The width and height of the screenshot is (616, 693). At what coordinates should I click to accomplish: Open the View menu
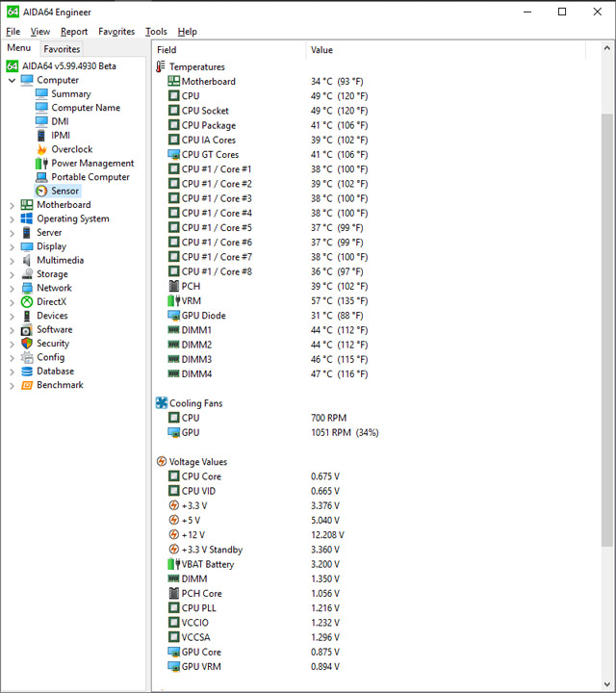pyautogui.click(x=40, y=32)
